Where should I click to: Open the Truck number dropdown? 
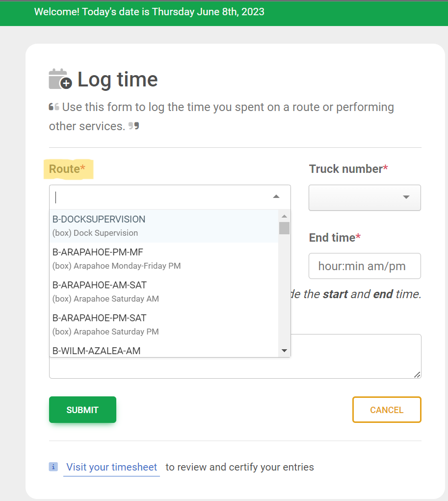click(x=365, y=197)
